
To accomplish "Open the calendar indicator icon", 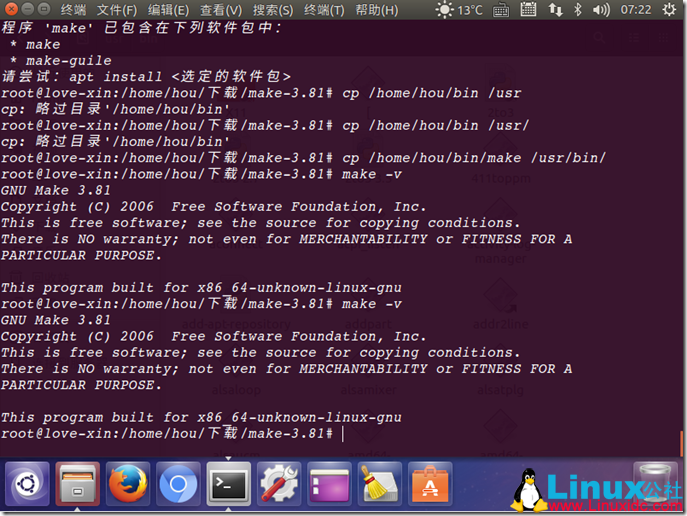I will click(x=528, y=9).
